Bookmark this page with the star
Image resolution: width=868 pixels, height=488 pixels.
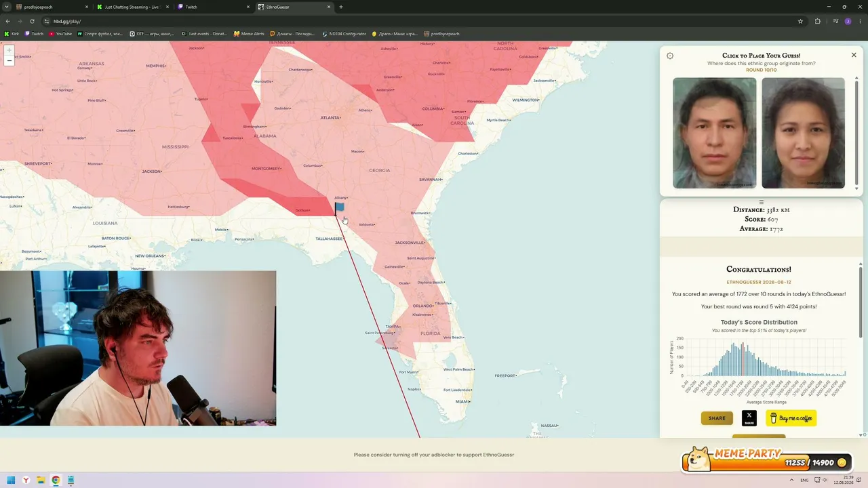coord(800,21)
